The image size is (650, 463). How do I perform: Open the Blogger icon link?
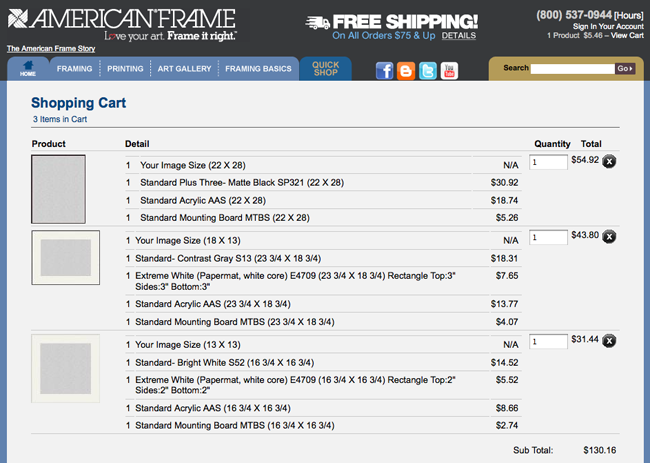pos(406,70)
